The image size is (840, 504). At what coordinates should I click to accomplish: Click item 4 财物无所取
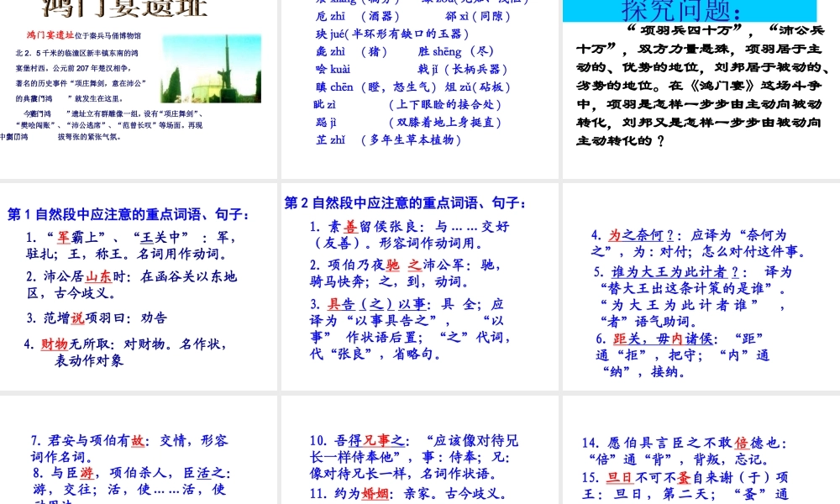pyautogui.click(x=125, y=352)
